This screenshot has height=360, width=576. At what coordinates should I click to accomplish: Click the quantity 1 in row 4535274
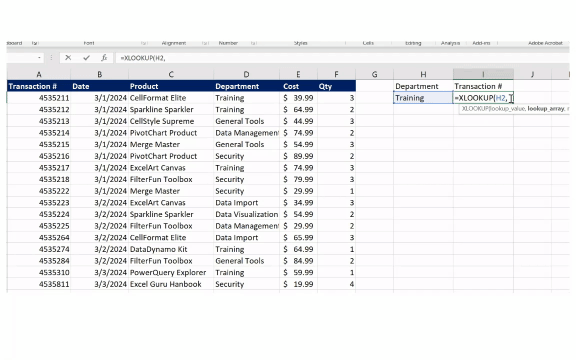[x=336, y=249]
